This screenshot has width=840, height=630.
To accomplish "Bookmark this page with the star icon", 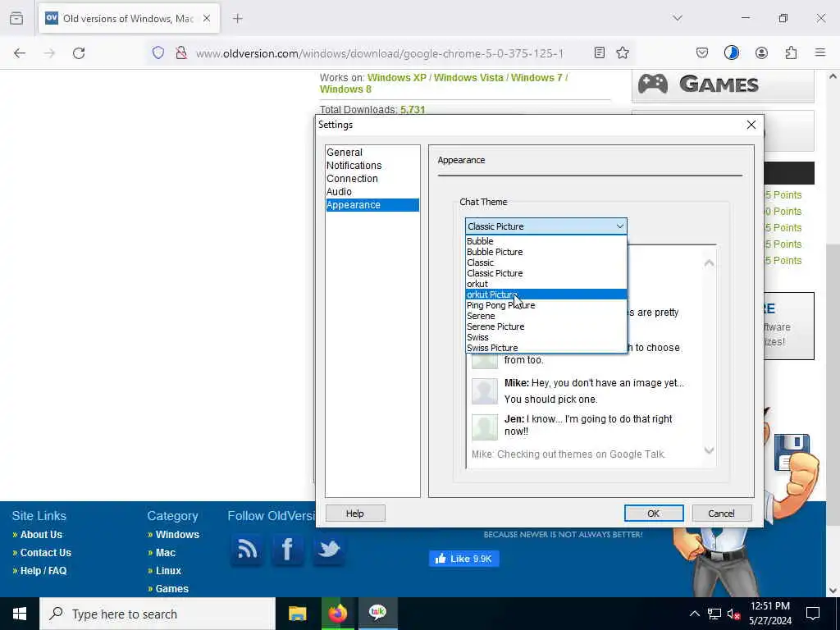I will click(x=623, y=52).
